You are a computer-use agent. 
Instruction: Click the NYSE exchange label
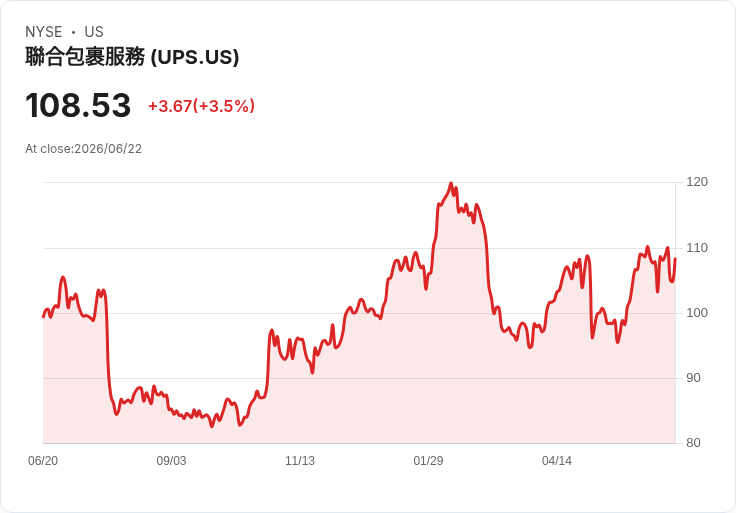coord(44,32)
